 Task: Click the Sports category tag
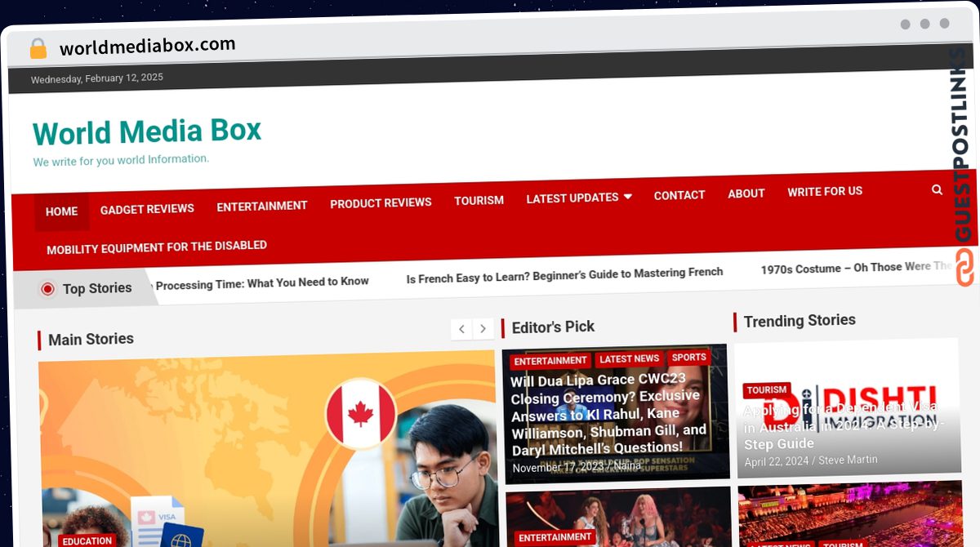pos(689,357)
